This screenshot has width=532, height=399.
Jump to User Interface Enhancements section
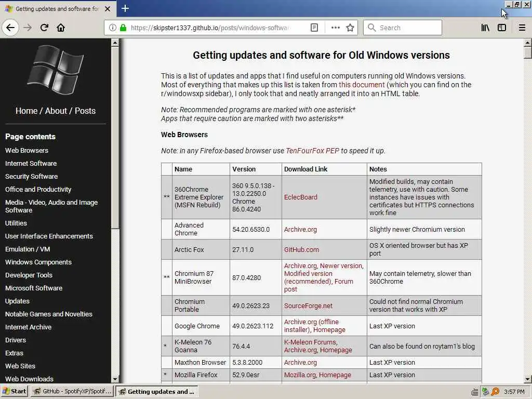point(49,236)
